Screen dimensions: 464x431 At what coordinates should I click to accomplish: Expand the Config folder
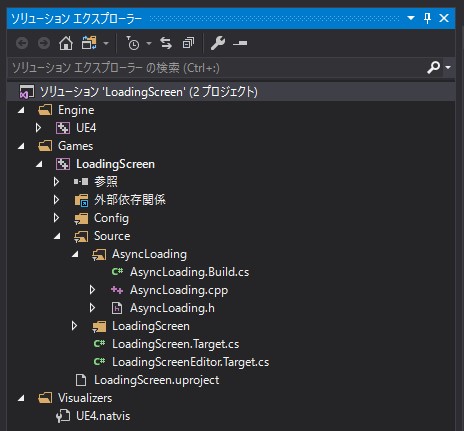coord(56,218)
